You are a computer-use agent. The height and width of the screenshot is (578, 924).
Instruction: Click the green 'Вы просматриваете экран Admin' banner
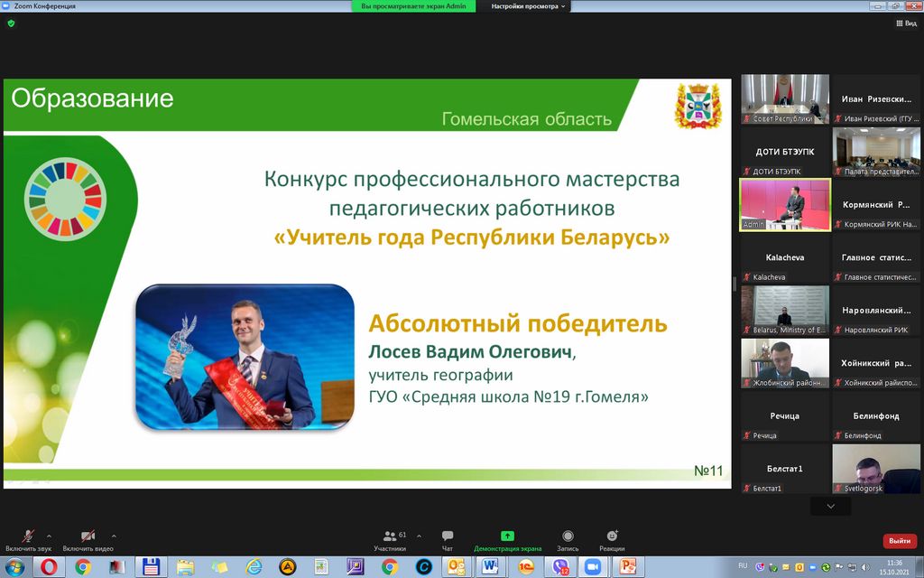pos(414,6)
